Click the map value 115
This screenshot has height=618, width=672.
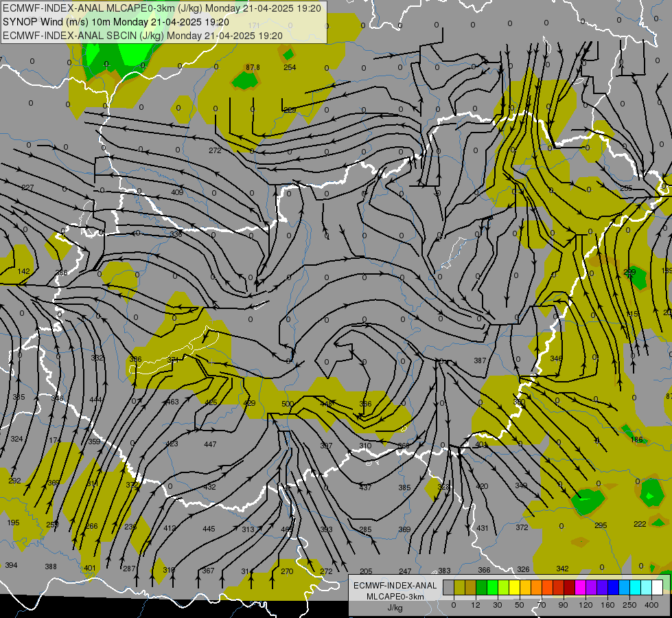632,314
